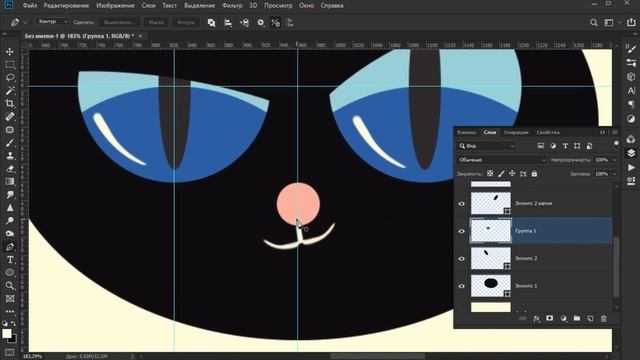Open the opacity slider dropdown arrow
Image resolution: width=640 pixels, height=360 pixels.
click(x=615, y=160)
